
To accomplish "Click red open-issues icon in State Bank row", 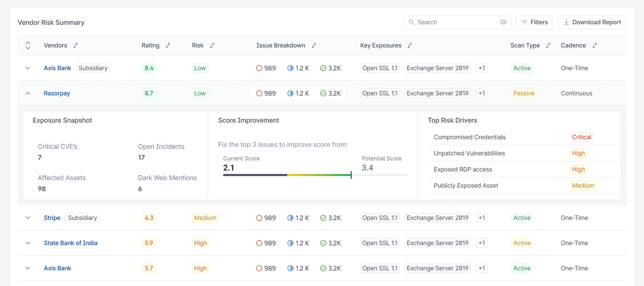I will 259,243.
